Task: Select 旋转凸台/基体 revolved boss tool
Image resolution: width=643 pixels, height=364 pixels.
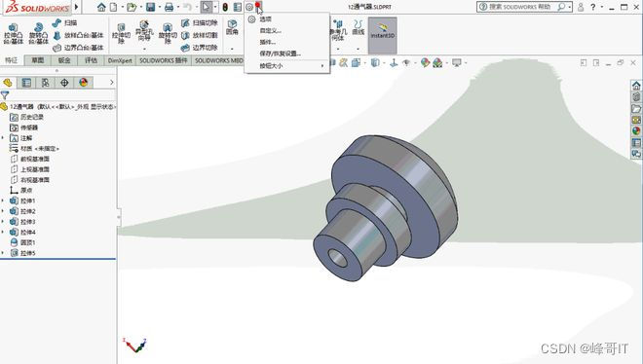Action: (x=39, y=33)
